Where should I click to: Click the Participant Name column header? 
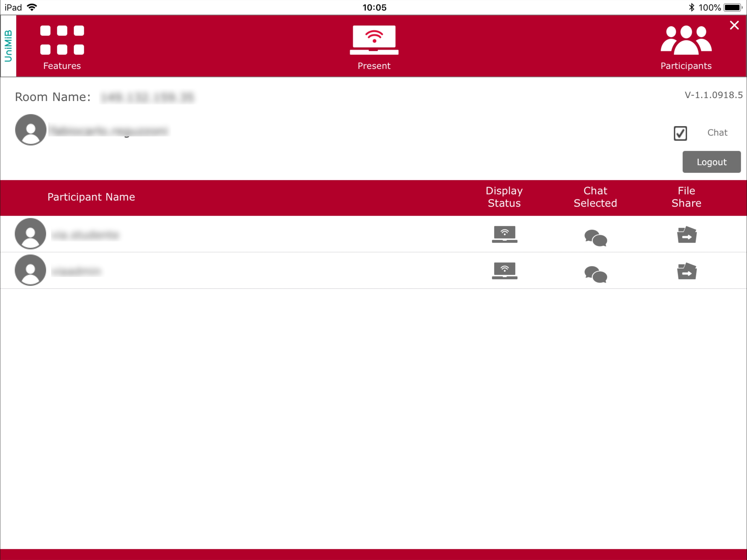[x=91, y=197]
